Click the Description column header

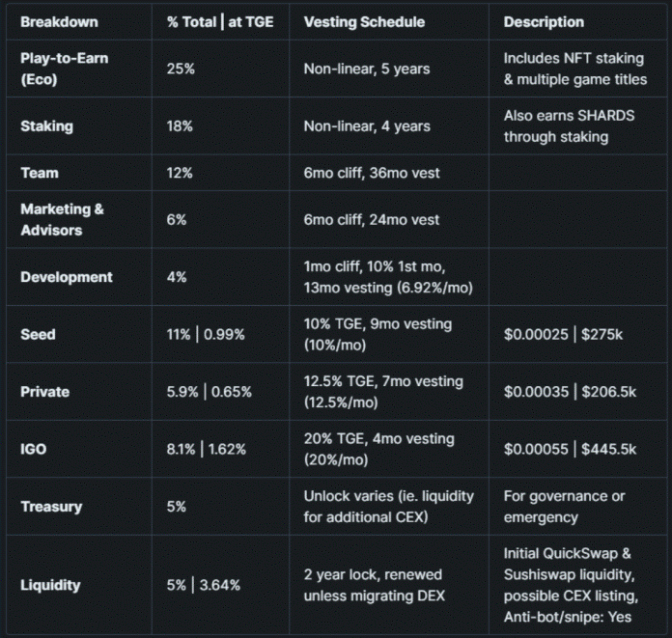[544, 22]
